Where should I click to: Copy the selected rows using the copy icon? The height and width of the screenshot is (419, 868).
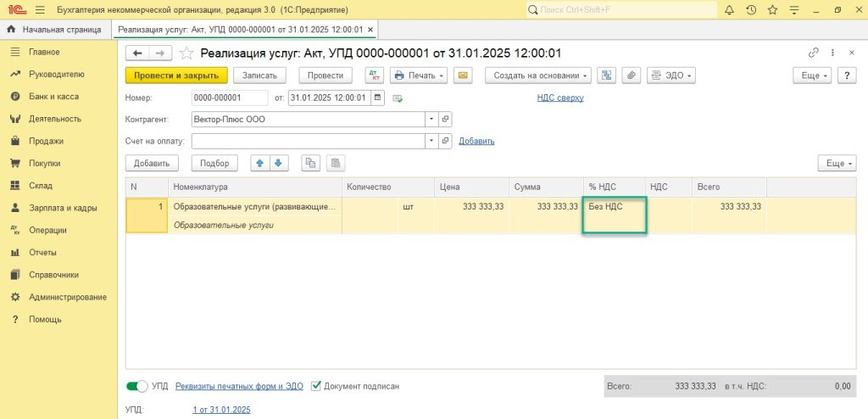[311, 163]
